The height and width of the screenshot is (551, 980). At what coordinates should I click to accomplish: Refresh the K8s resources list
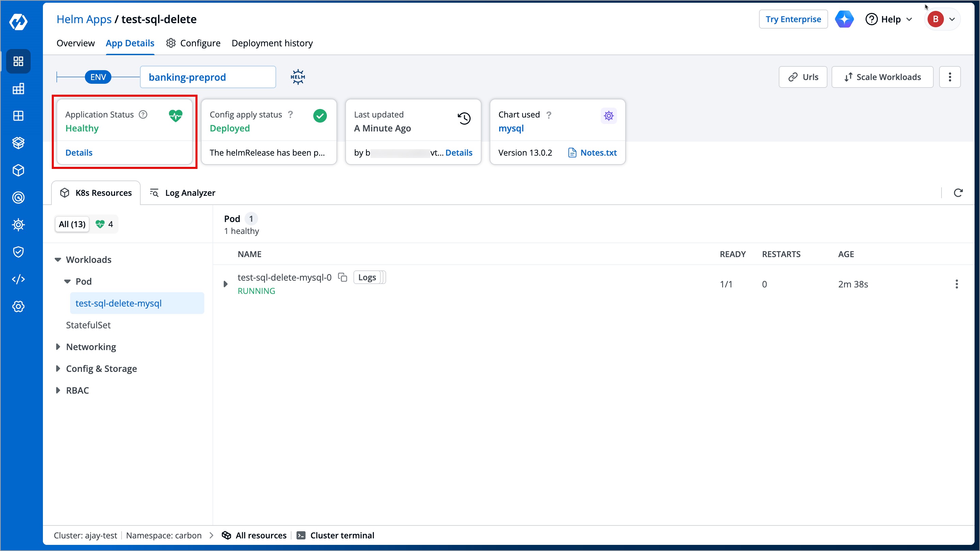(958, 193)
